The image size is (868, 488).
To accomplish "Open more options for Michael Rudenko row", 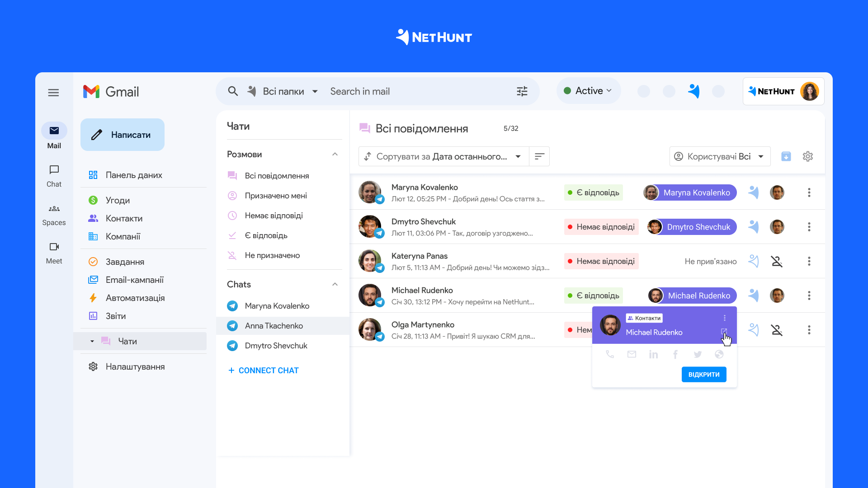I will 809,296.
